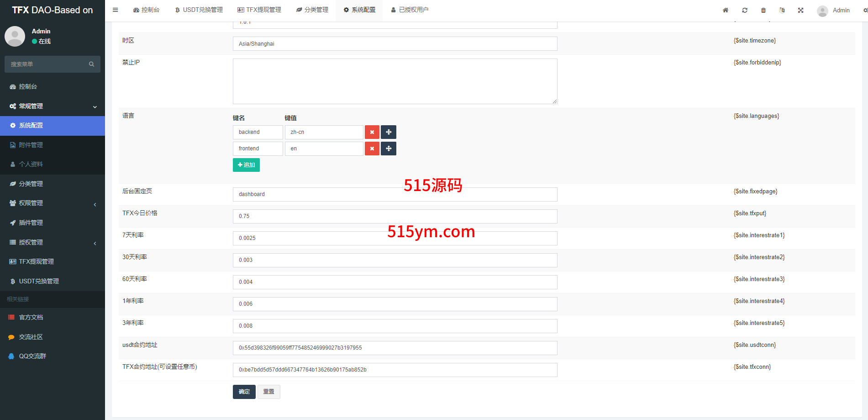This screenshot has width=868, height=420.
Task: Click the language switch icon in top bar
Action: tap(782, 10)
